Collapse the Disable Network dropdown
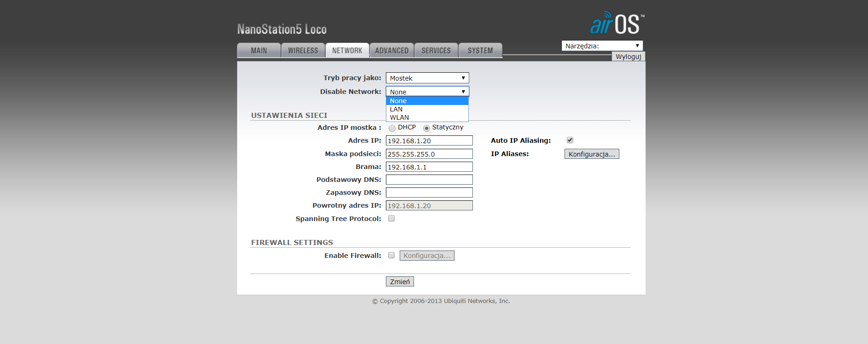The image size is (868, 344). (x=427, y=92)
